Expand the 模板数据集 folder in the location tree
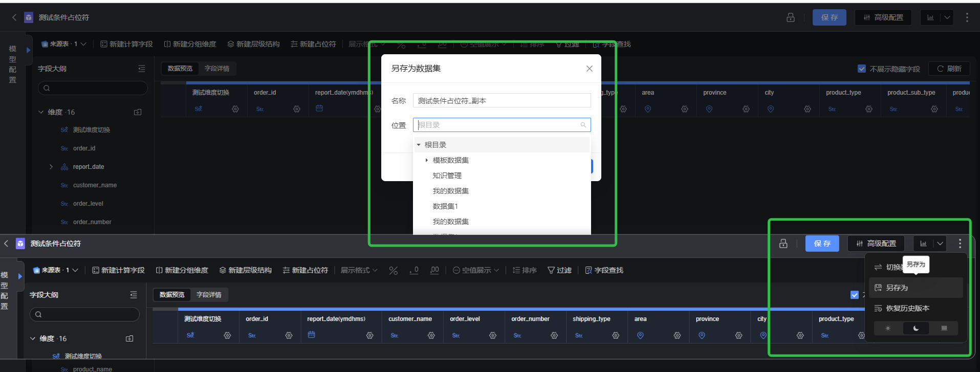Screen dimensions: 980x372 coord(427,160)
